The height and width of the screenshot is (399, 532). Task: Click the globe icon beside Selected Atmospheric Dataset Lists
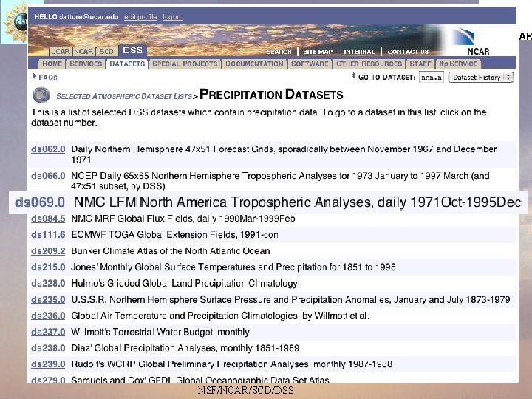click(x=41, y=95)
